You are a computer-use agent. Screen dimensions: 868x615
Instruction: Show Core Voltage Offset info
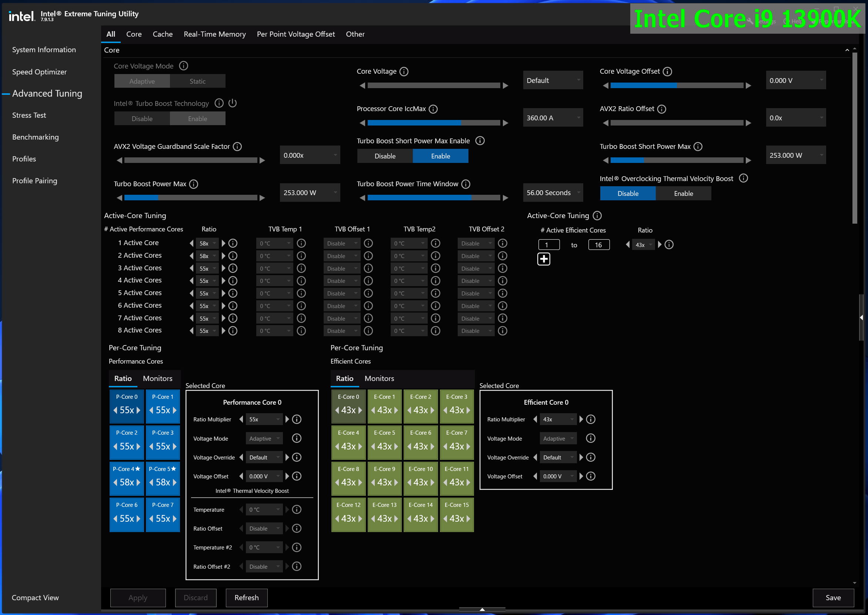668,71
